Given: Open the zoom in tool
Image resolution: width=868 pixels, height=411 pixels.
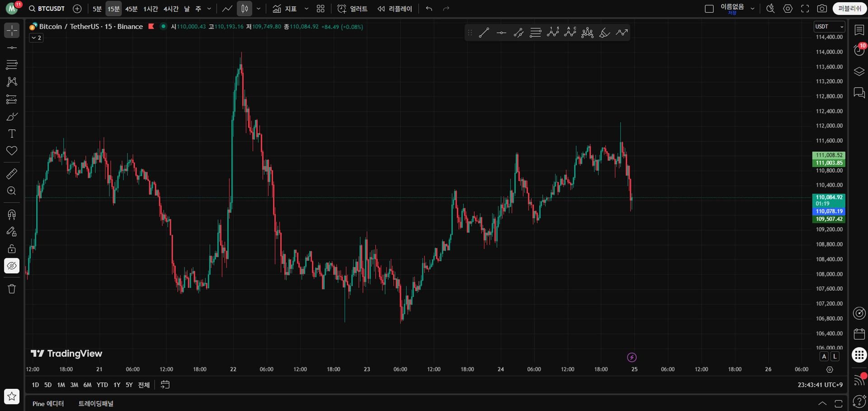Looking at the screenshot, I should [x=12, y=191].
